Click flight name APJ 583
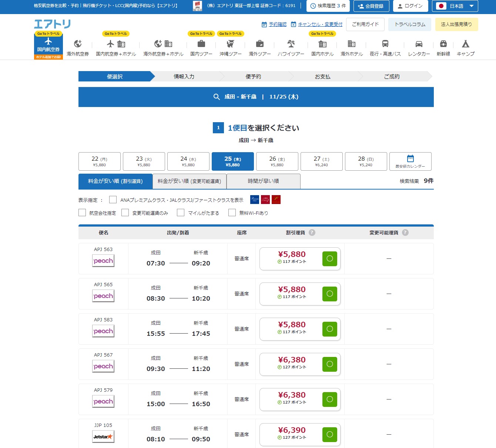The height and width of the screenshot is (448, 496). 103,320
